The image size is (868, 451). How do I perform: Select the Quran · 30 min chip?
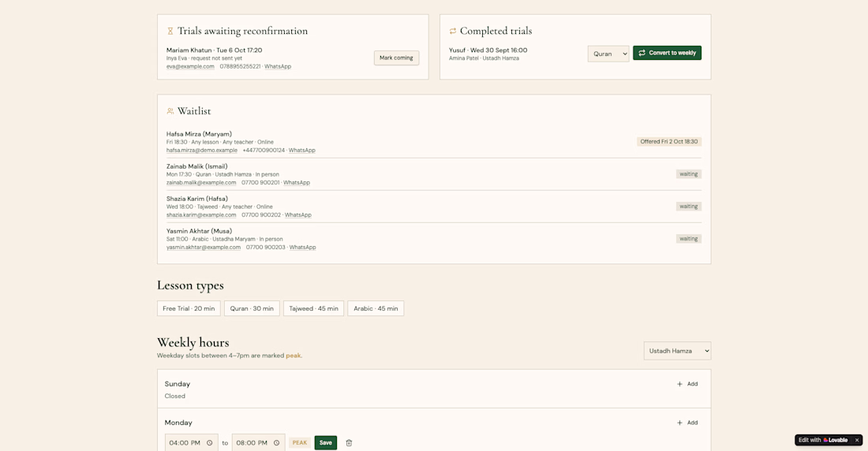pos(252,308)
